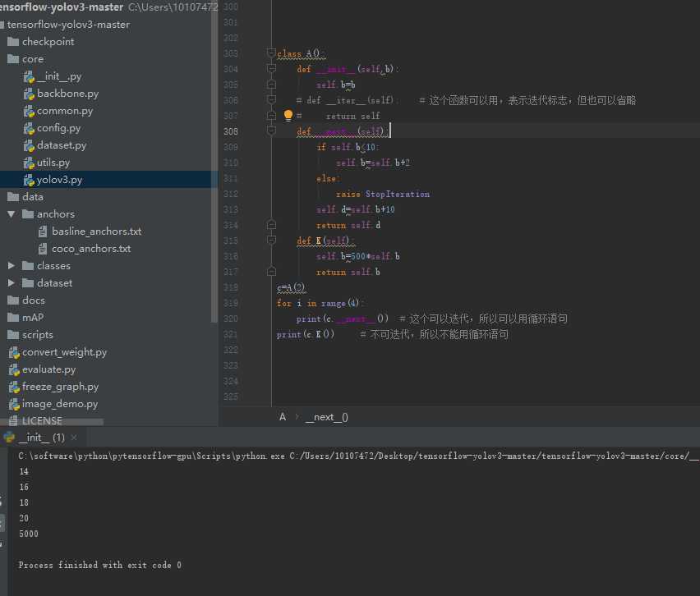Click breadcrumb __next__() method

327,417
